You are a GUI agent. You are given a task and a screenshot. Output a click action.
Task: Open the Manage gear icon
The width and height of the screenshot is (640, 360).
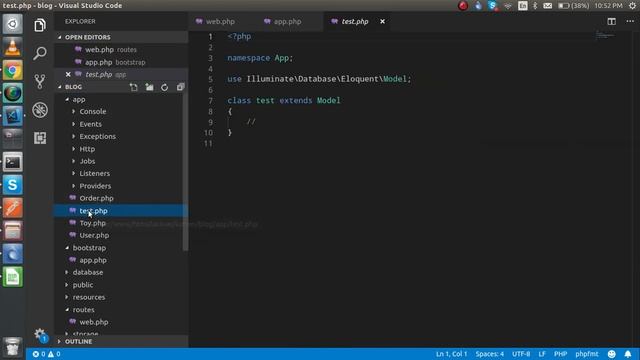pyautogui.click(x=40, y=334)
